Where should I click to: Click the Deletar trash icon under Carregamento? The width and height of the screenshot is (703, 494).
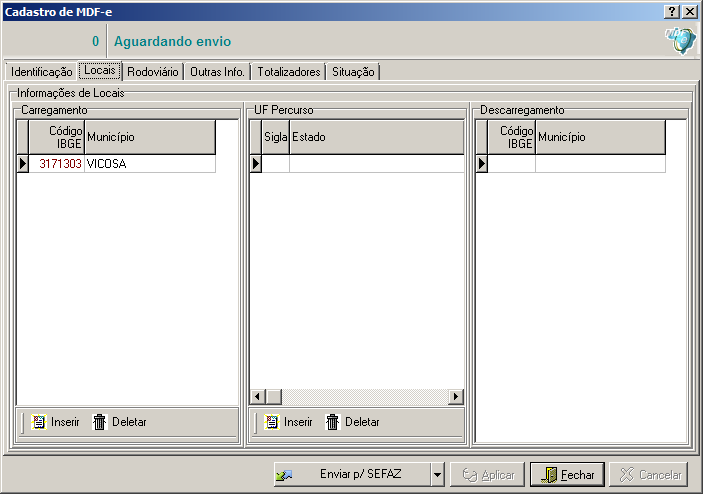coord(100,422)
